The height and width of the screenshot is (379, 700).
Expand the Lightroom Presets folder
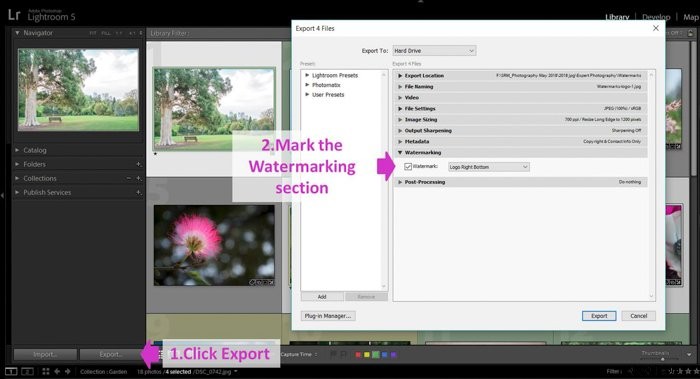[307, 75]
